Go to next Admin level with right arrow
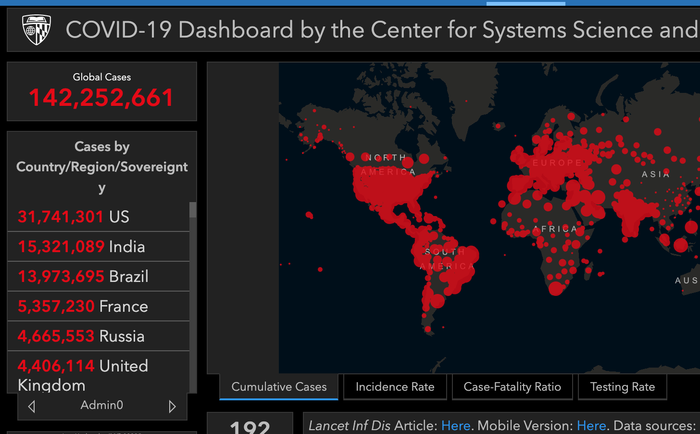Viewport: 700px width, 434px height. click(x=172, y=406)
